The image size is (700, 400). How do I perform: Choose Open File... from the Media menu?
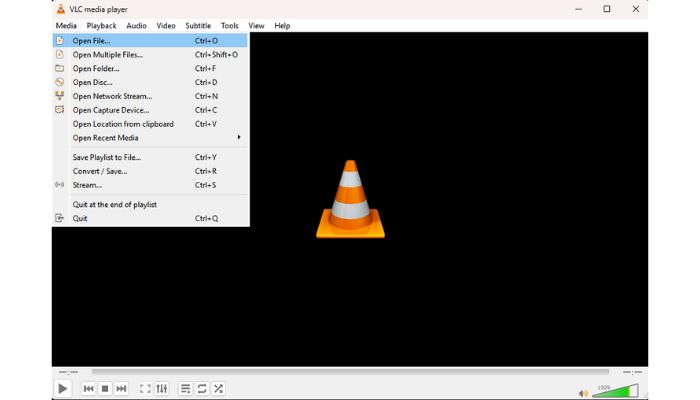point(150,41)
